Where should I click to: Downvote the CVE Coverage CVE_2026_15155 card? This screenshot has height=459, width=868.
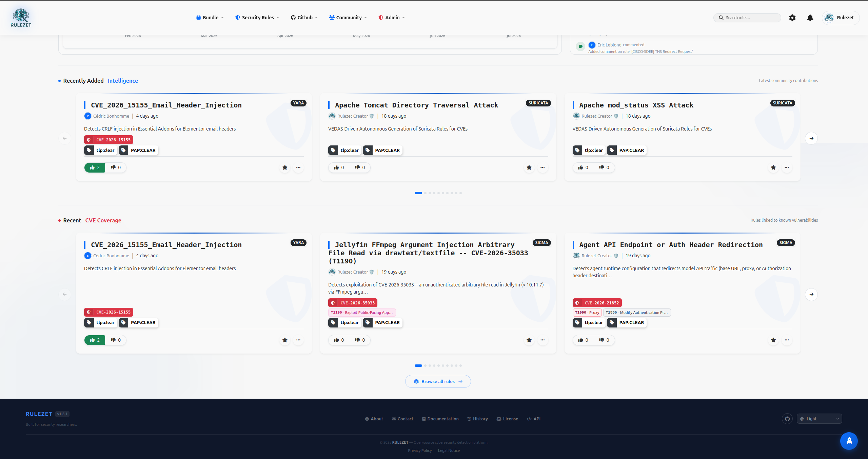pos(116,340)
